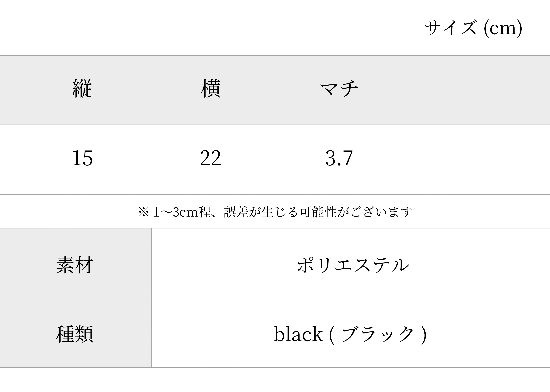The width and height of the screenshot is (550, 392).
Task: Select the マチ column header
Action: point(339,89)
